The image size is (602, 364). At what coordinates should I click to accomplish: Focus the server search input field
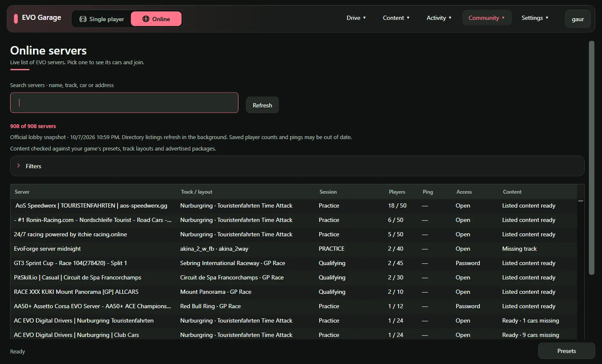pos(124,103)
